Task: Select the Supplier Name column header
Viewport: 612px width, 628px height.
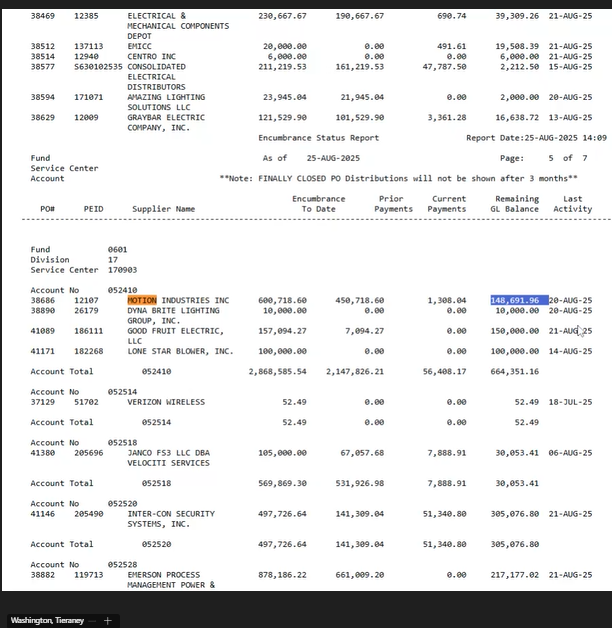Action: (x=163, y=209)
